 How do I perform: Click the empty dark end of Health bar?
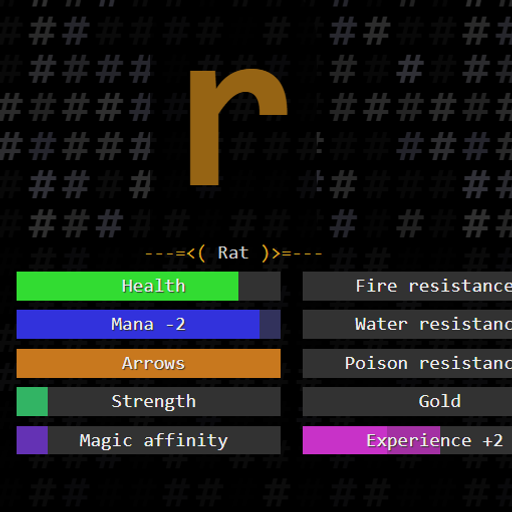click(x=260, y=286)
